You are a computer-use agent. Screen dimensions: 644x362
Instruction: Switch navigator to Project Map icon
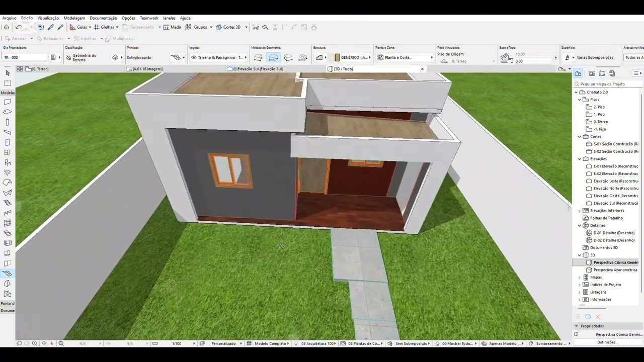(x=578, y=73)
